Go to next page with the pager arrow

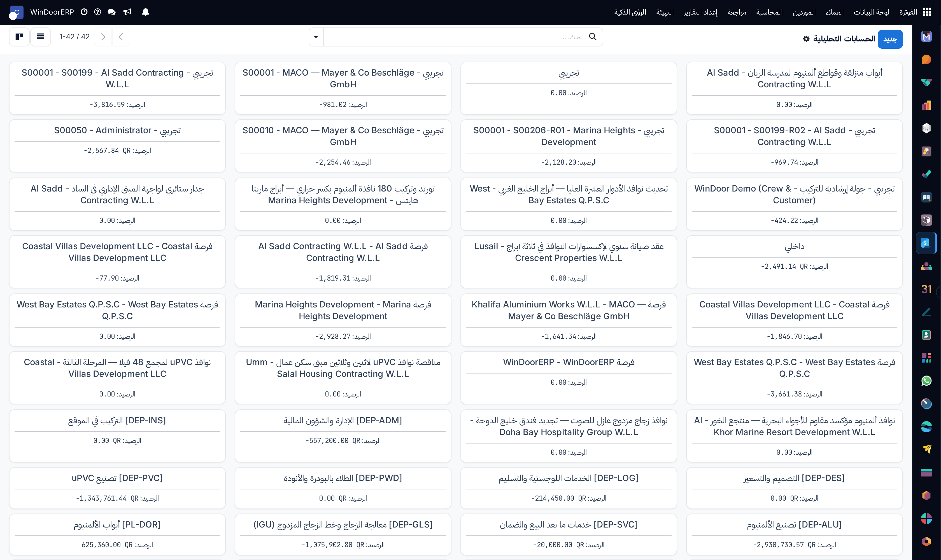tap(103, 37)
